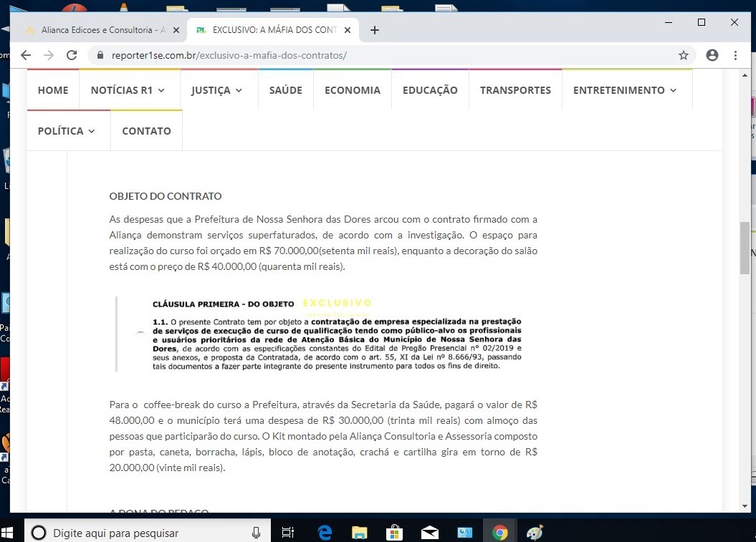Image resolution: width=756 pixels, height=542 pixels.
Task: Click the ECONOMIA navigation link
Action: point(352,90)
